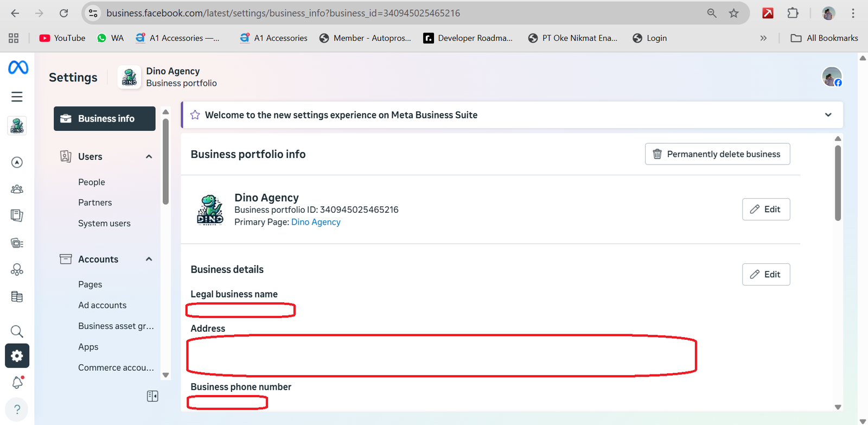The width and height of the screenshot is (868, 425).
Task: Open YouTube bookmark
Action: [62, 38]
